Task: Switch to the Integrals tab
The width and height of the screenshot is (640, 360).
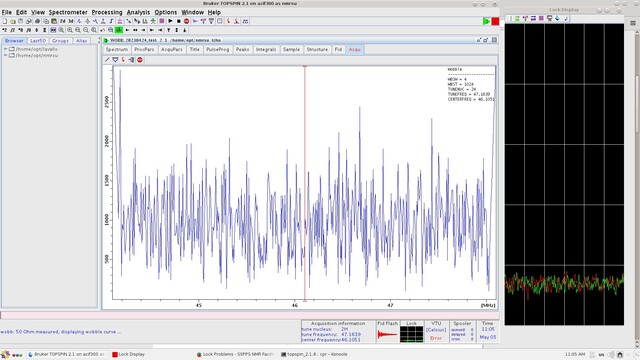Action: (x=266, y=49)
